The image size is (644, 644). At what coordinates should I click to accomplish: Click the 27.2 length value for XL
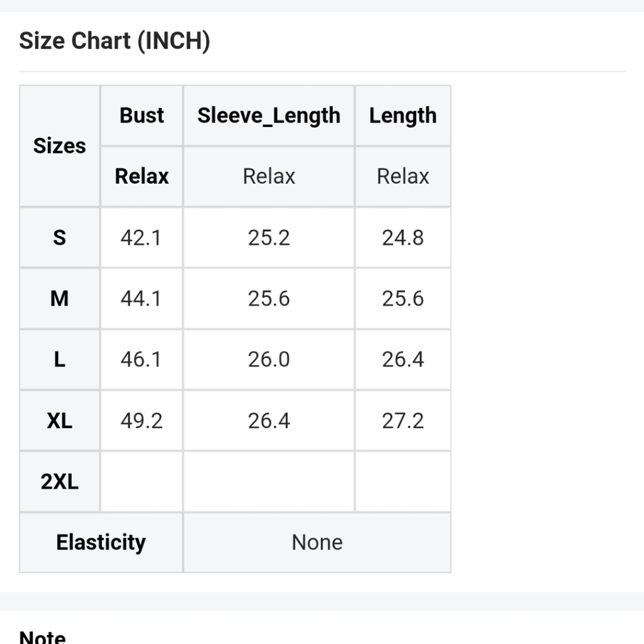(402, 421)
